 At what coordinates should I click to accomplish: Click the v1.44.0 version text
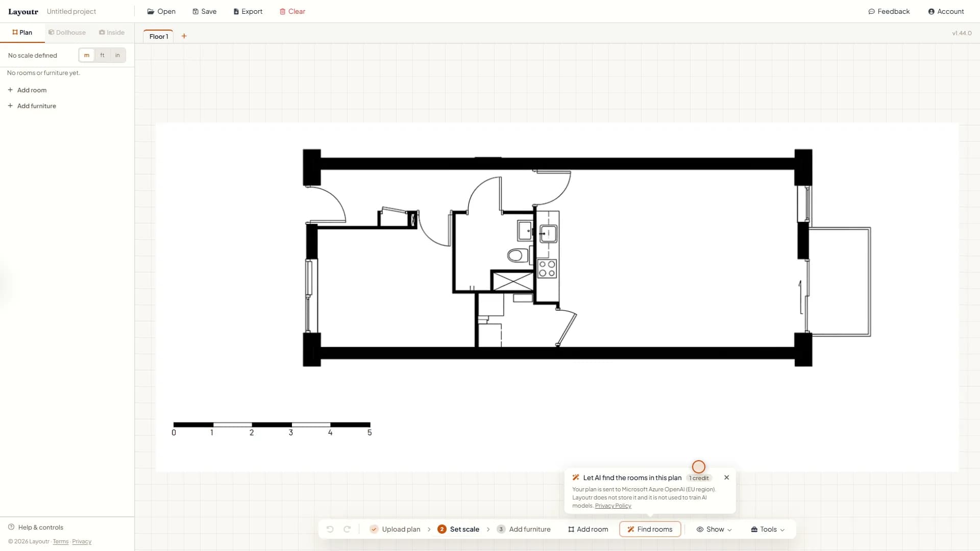(962, 33)
